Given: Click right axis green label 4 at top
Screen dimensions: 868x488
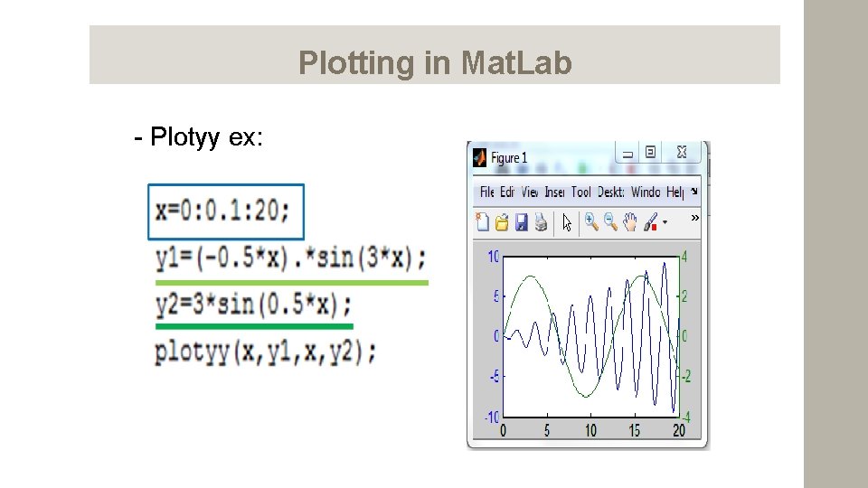Looking at the screenshot, I should [x=684, y=257].
